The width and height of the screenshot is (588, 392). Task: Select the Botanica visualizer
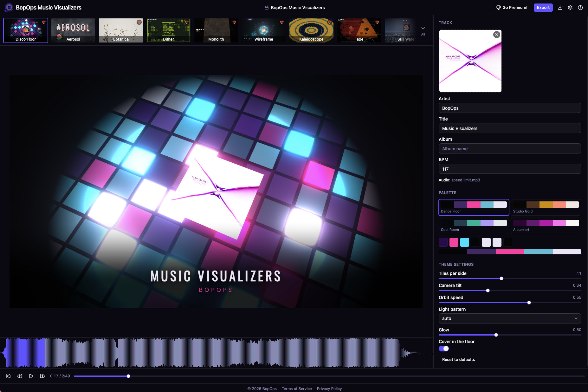121,30
